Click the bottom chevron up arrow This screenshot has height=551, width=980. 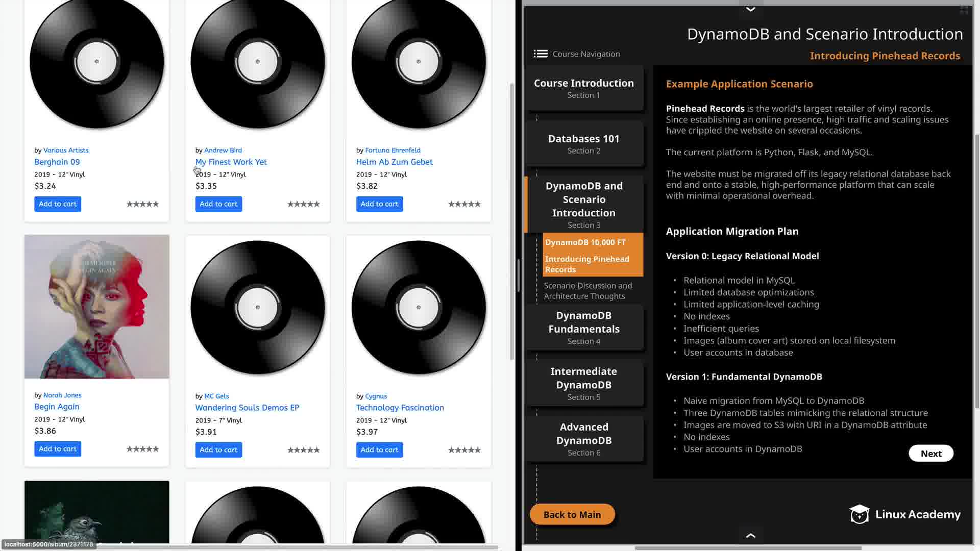tap(750, 535)
